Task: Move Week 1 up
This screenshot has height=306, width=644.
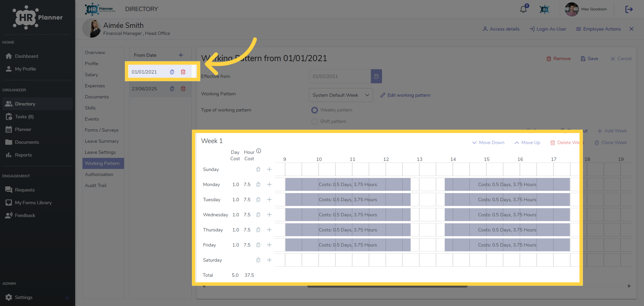Action: click(527, 143)
